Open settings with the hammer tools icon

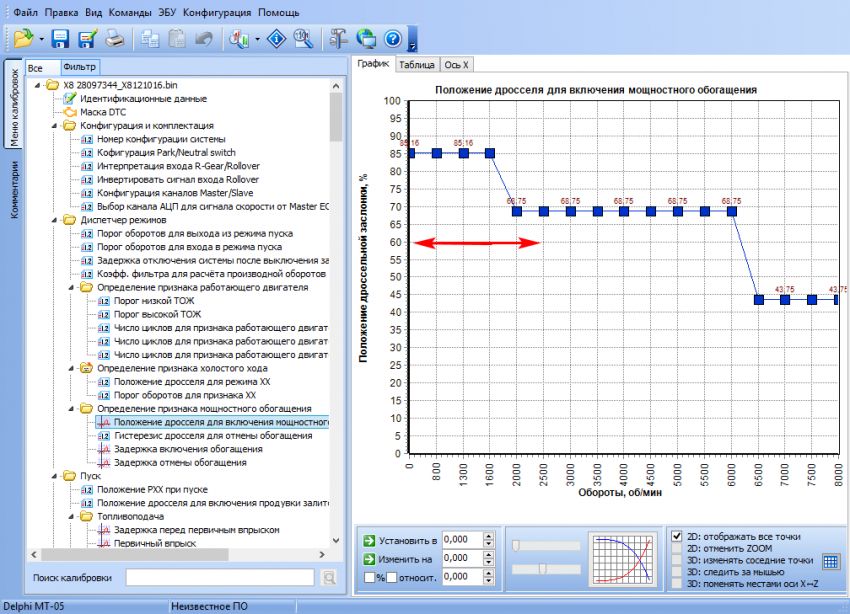(339, 38)
